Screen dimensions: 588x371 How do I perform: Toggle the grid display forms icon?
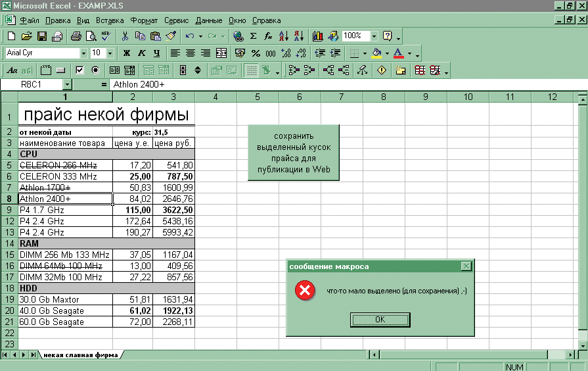click(252, 70)
